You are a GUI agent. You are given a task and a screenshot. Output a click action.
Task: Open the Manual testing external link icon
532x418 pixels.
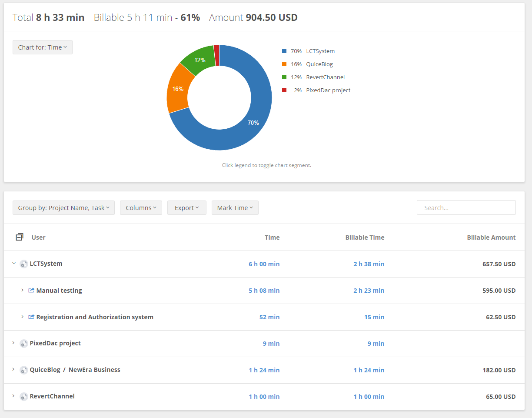(31, 290)
